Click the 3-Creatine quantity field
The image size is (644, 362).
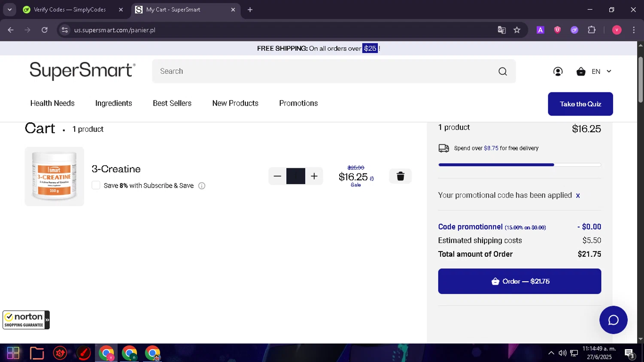coord(296,176)
